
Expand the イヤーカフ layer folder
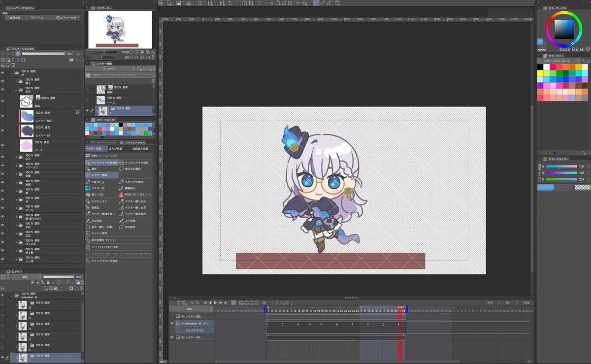pyautogui.click(x=16, y=165)
